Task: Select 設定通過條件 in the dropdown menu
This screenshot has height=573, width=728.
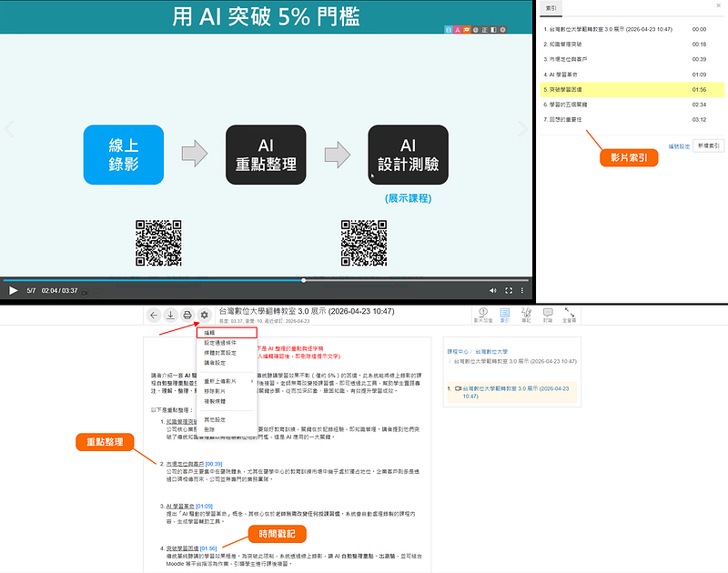Action: (220, 343)
